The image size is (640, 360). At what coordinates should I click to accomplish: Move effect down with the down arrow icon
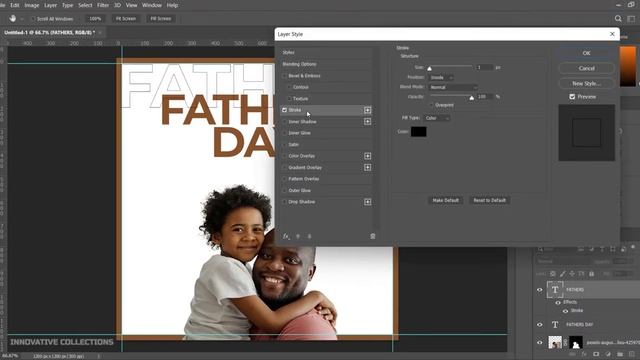point(309,236)
